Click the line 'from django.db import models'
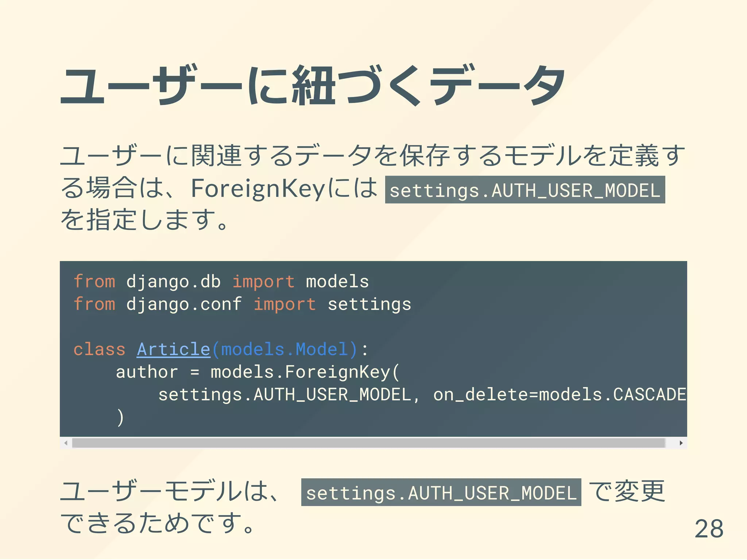The image size is (747, 560). tap(221, 282)
